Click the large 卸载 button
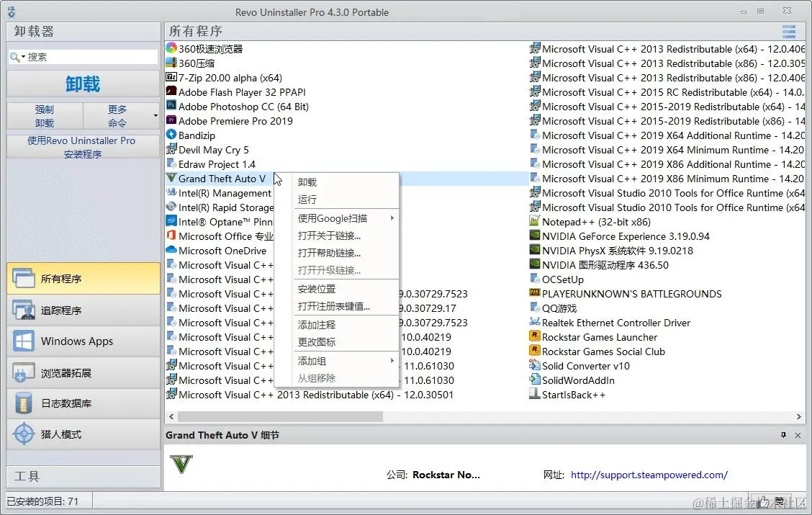Image resolution: width=812 pixels, height=515 pixels. click(83, 84)
